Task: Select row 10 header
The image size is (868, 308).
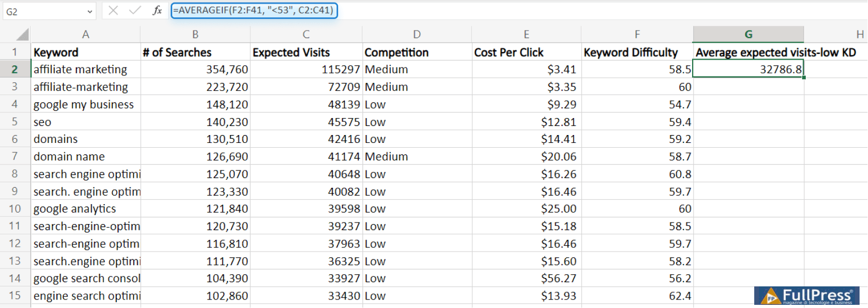Action: (x=15, y=209)
